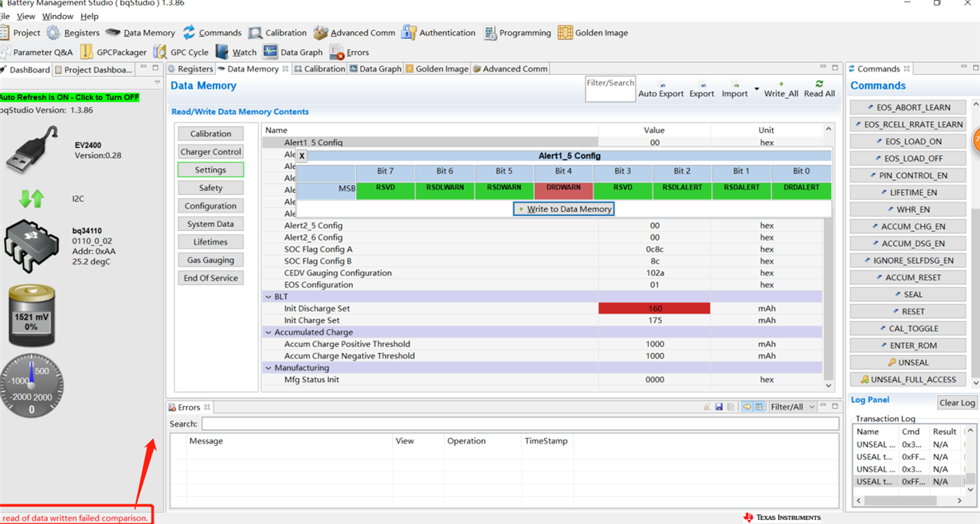Collapse the Accumulated Charge group
This screenshot has height=524, width=980.
pyautogui.click(x=269, y=332)
